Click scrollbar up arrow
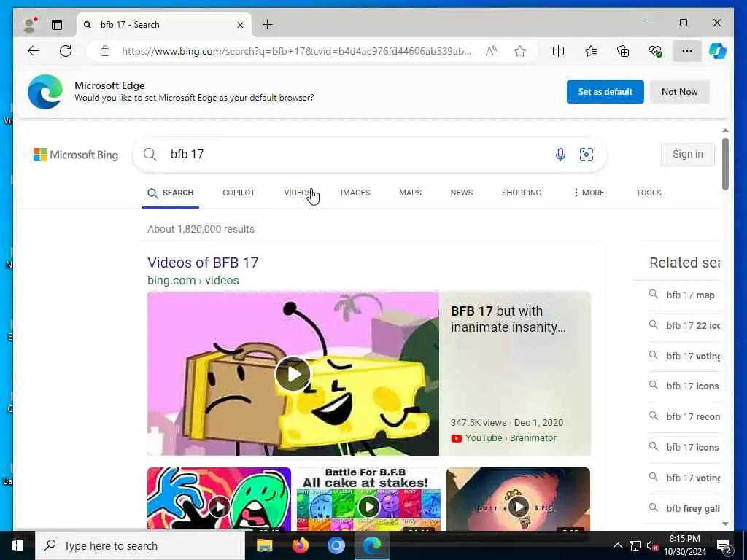Image resolution: width=747 pixels, height=560 pixels. click(725, 130)
